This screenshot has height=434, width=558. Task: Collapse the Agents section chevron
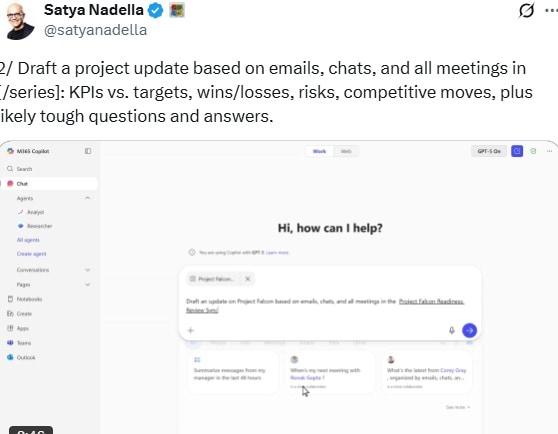(88, 198)
